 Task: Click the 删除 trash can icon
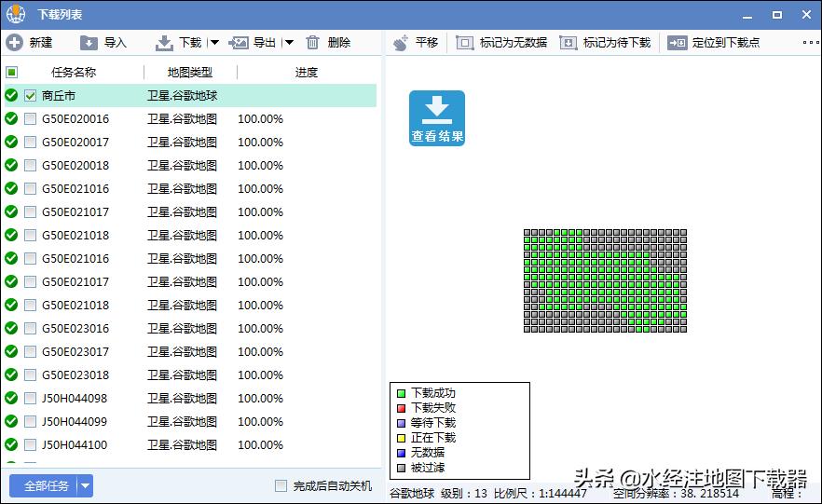point(312,43)
